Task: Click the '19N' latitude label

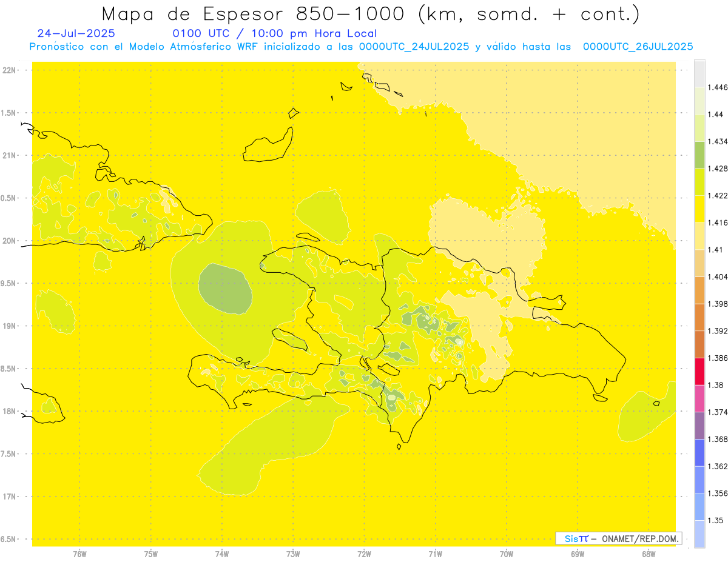Action: click(10, 326)
